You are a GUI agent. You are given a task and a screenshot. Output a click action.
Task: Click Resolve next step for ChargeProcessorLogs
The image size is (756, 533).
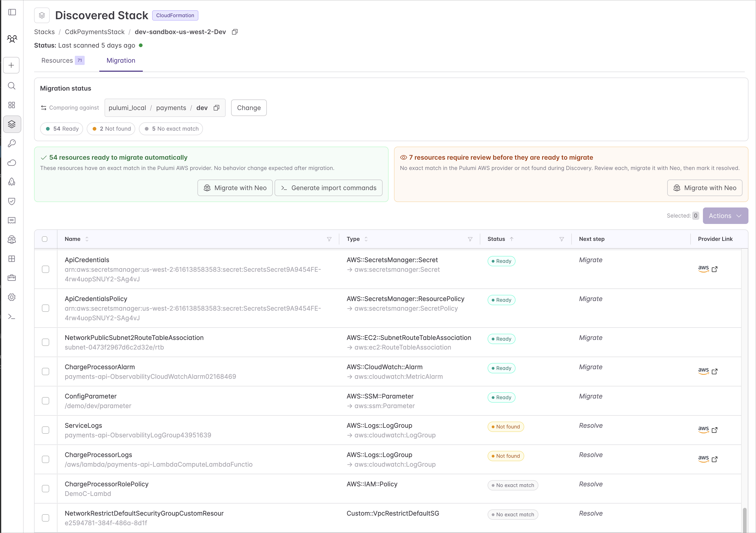coord(591,455)
